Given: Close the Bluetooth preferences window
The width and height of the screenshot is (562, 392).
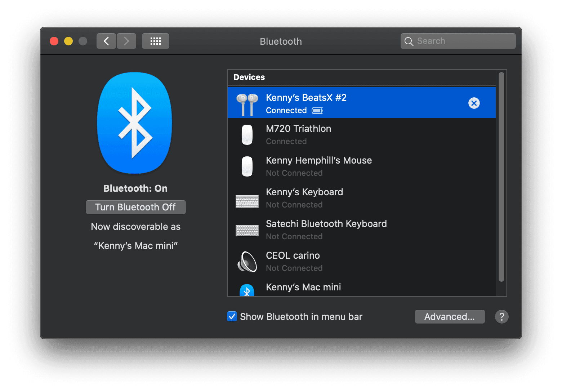Looking at the screenshot, I should (x=54, y=41).
